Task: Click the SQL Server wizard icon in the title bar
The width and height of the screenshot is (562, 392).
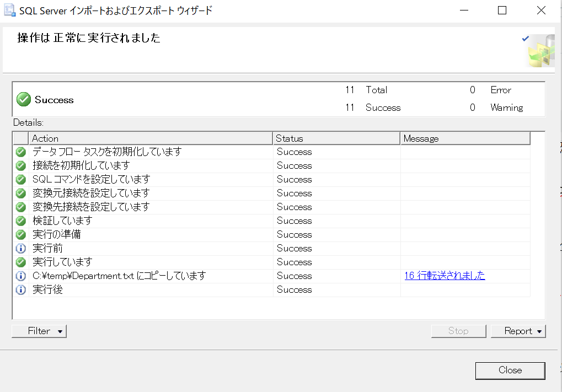Action: pos(9,10)
